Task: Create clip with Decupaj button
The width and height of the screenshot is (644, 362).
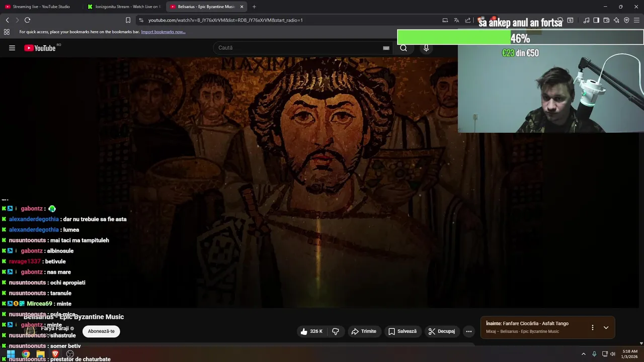Action: pos(442,331)
